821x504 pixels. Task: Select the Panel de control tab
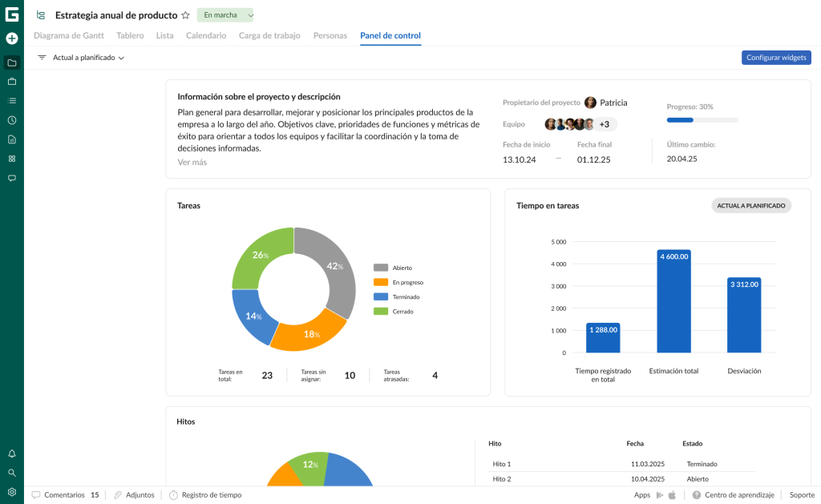(x=390, y=35)
